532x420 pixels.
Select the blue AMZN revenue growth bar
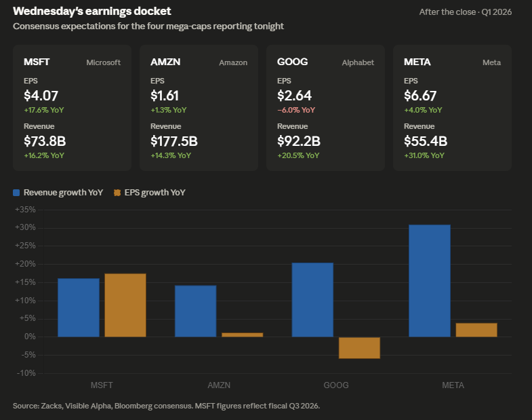(x=195, y=311)
